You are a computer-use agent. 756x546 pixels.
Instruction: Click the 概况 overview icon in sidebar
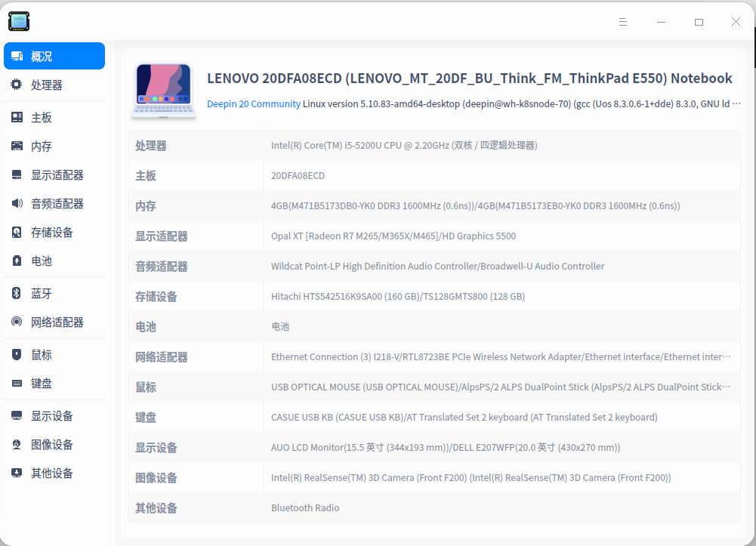pos(17,57)
